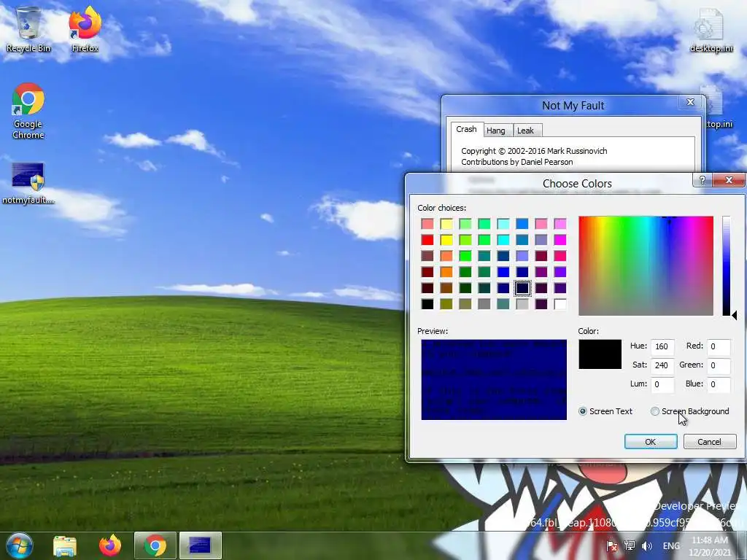The height and width of the screenshot is (560, 747).
Task: Open the Windows Start orb
Action: [x=20, y=545]
